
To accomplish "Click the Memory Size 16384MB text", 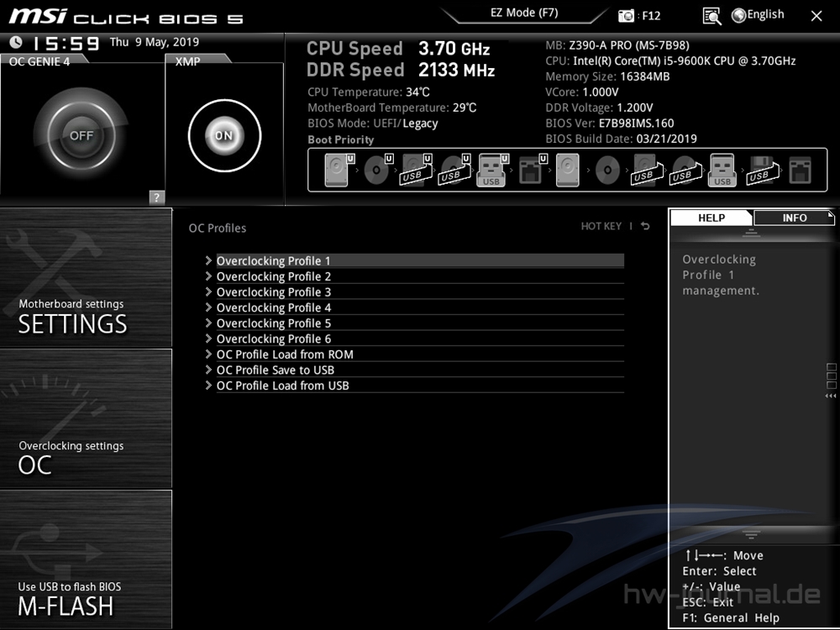I will [x=607, y=76].
